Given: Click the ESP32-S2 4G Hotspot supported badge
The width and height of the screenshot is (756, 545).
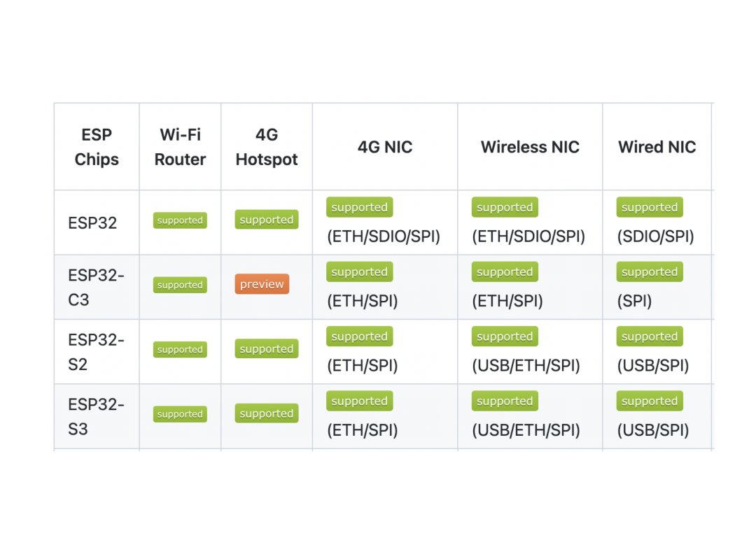Looking at the screenshot, I should (266, 349).
